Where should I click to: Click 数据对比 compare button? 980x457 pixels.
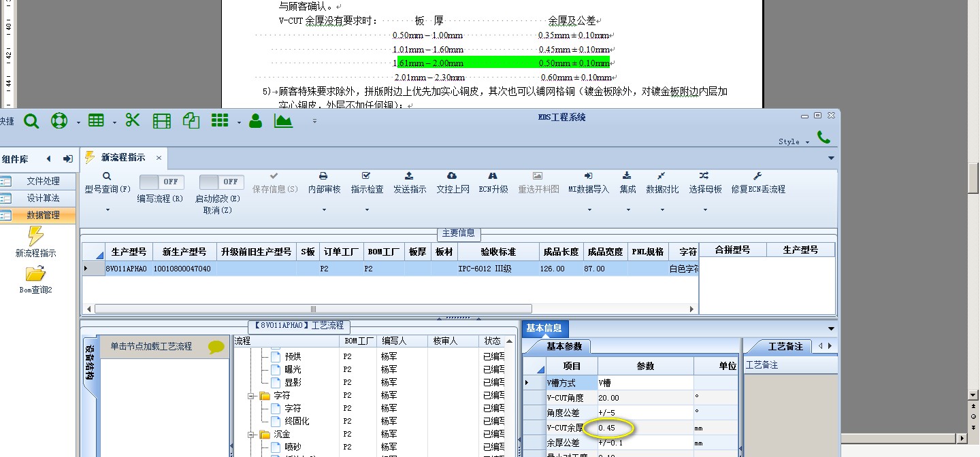662,183
